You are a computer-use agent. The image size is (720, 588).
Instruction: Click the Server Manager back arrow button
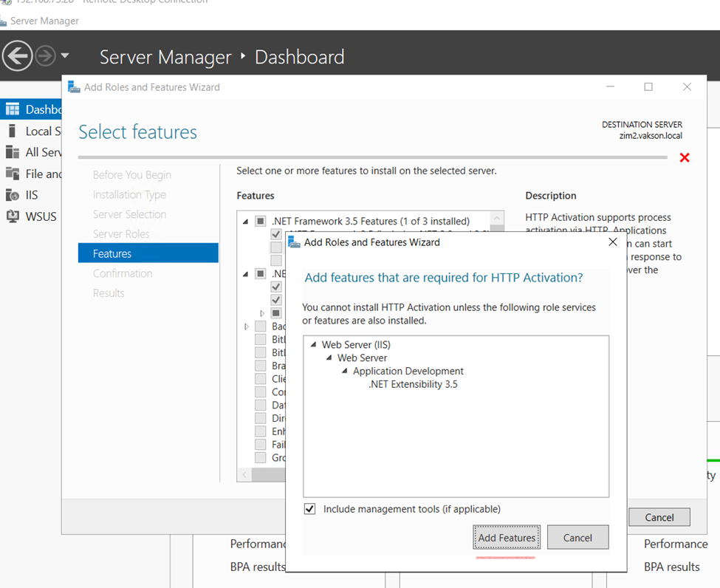[18, 56]
